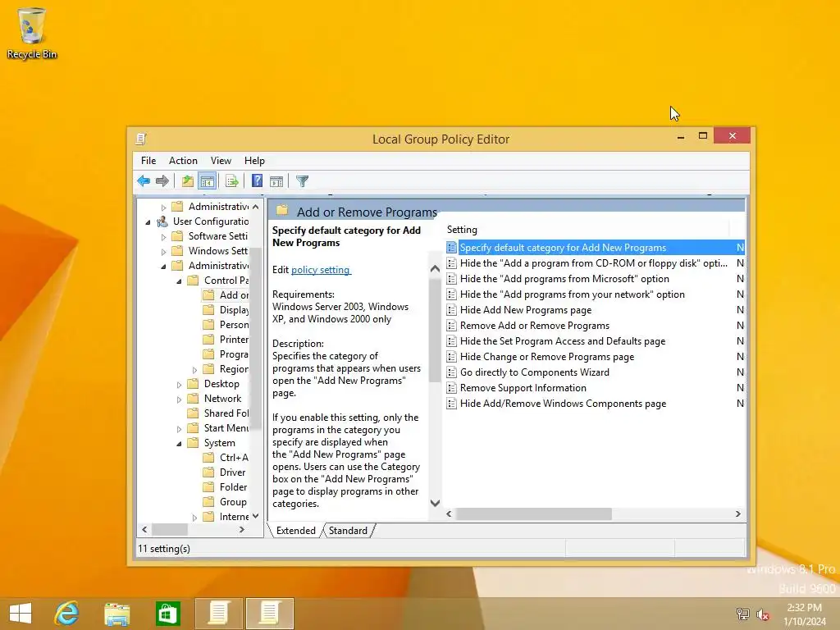
Task: Open the Recycle Bin desktop icon
Action: pyautogui.click(x=32, y=33)
